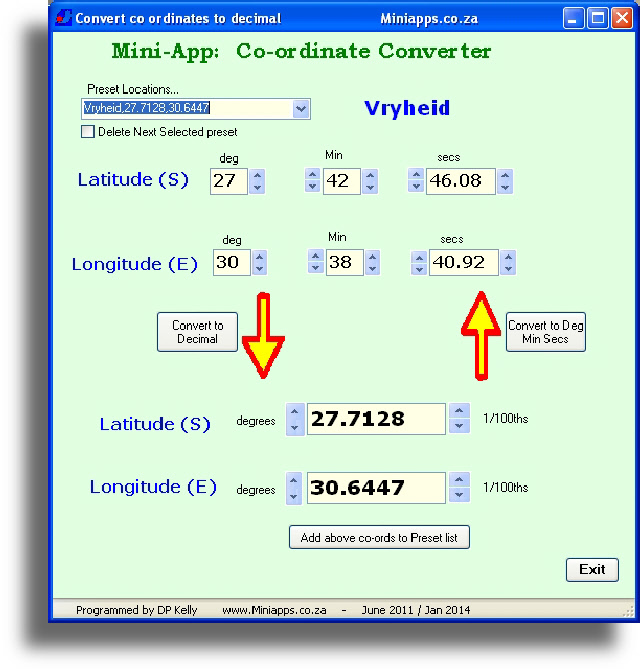Decrease decimal longitude by 1/100ths
This screenshot has height=671, width=640.
click(458, 495)
